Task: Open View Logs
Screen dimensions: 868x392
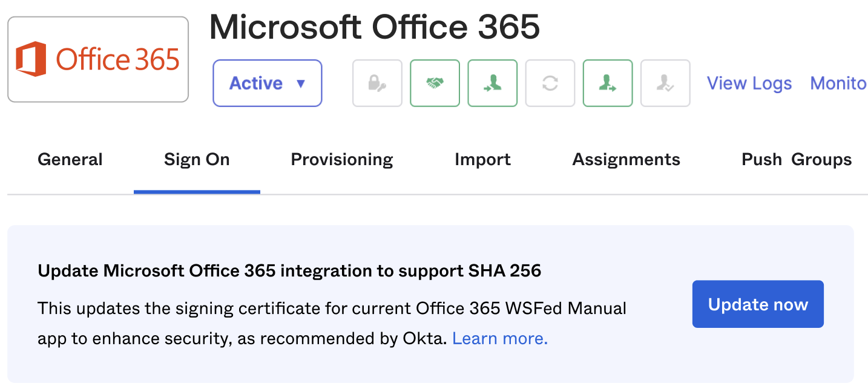Action: 749,83
